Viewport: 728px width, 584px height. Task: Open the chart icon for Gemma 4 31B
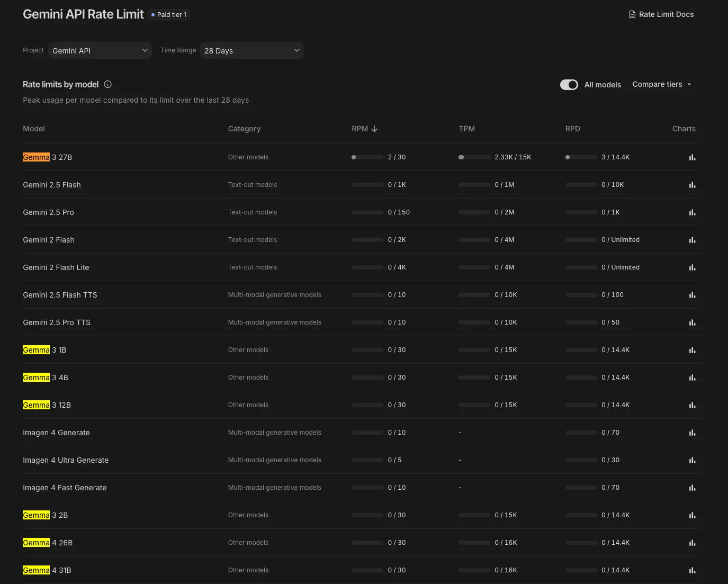[x=692, y=570]
